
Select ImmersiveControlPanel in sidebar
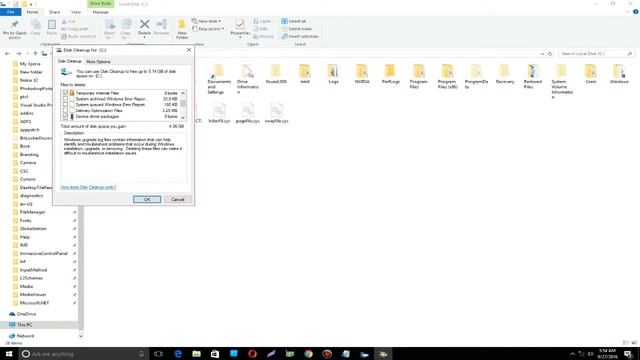[44, 253]
